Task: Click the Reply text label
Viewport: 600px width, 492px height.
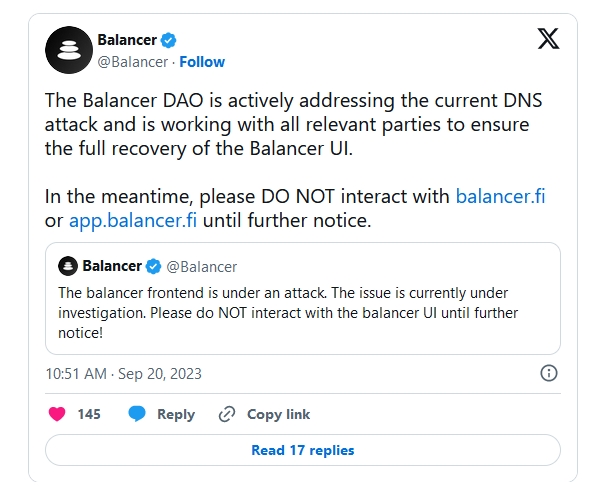Action: (176, 414)
